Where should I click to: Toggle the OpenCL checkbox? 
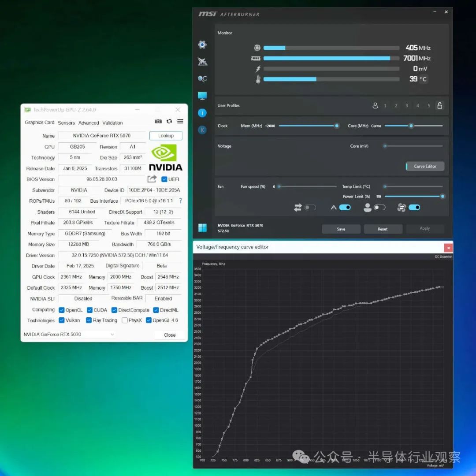[x=61, y=310]
